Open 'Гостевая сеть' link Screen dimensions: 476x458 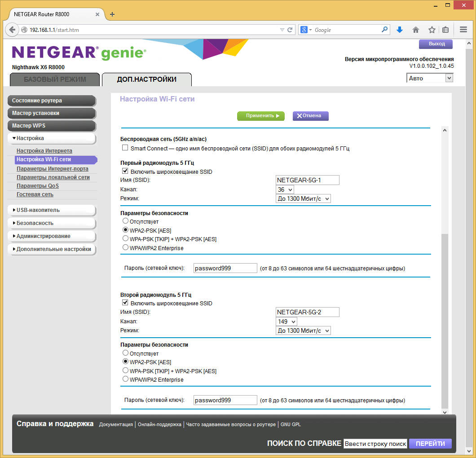click(x=35, y=194)
